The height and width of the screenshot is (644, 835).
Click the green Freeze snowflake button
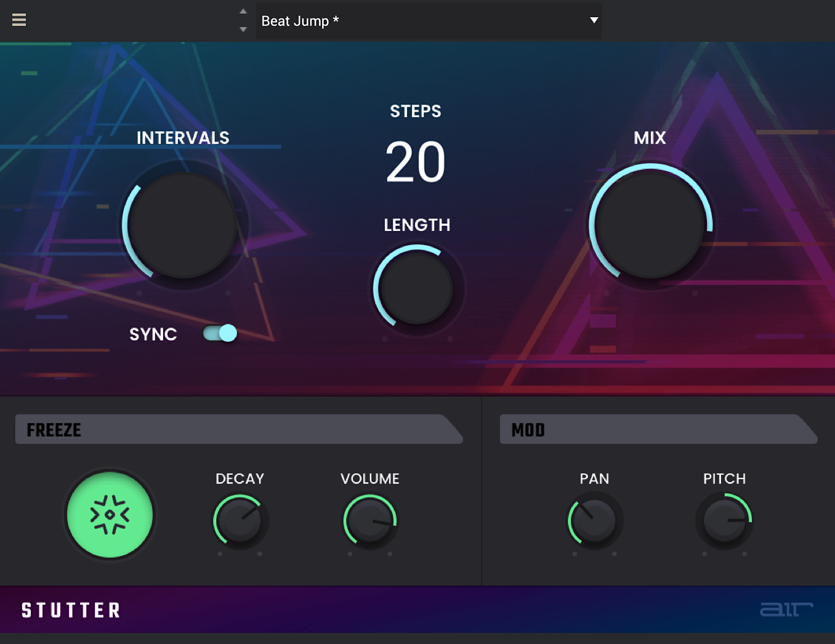110,515
